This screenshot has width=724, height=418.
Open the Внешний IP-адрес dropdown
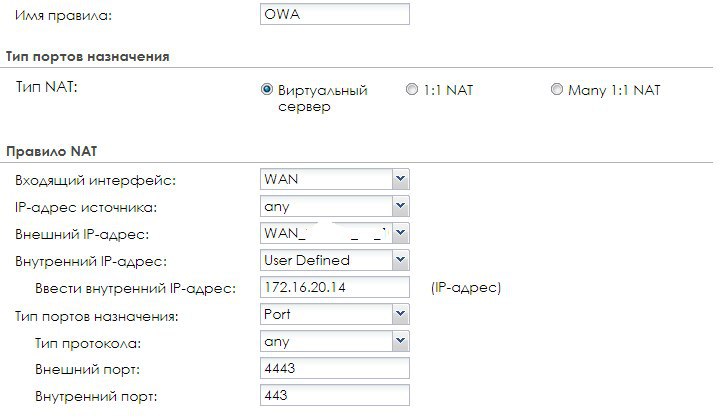point(334,233)
